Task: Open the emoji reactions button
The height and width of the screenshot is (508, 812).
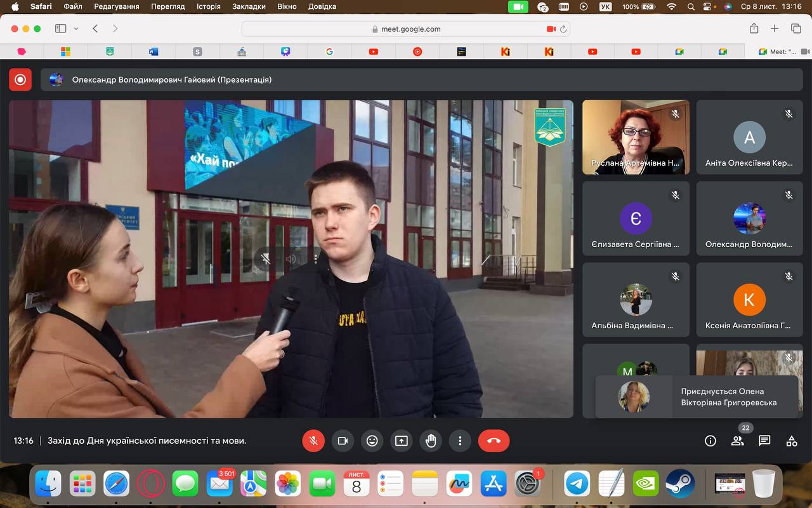Action: pos(372,441)
